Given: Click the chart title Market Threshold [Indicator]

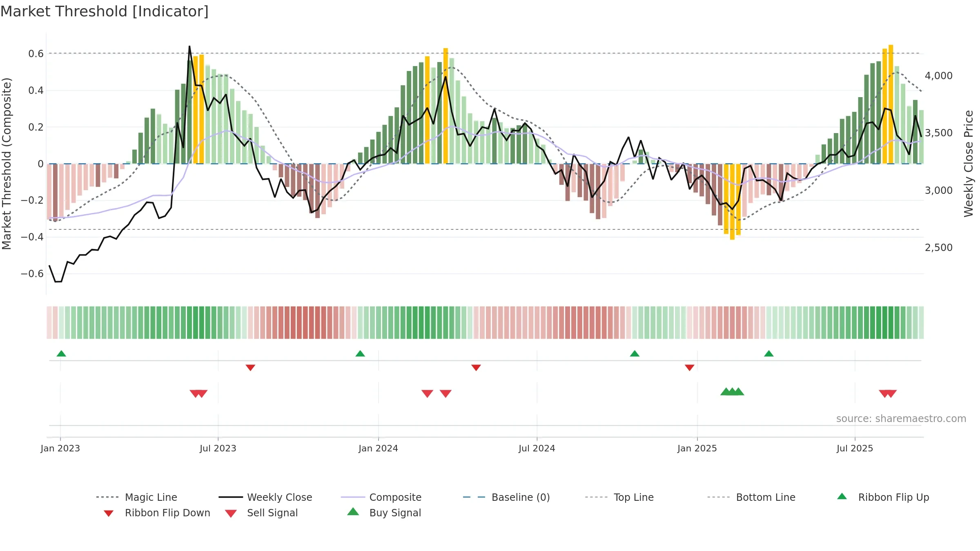Looking at the screenshot, I should pyautogui.click(x=105, y=11).
